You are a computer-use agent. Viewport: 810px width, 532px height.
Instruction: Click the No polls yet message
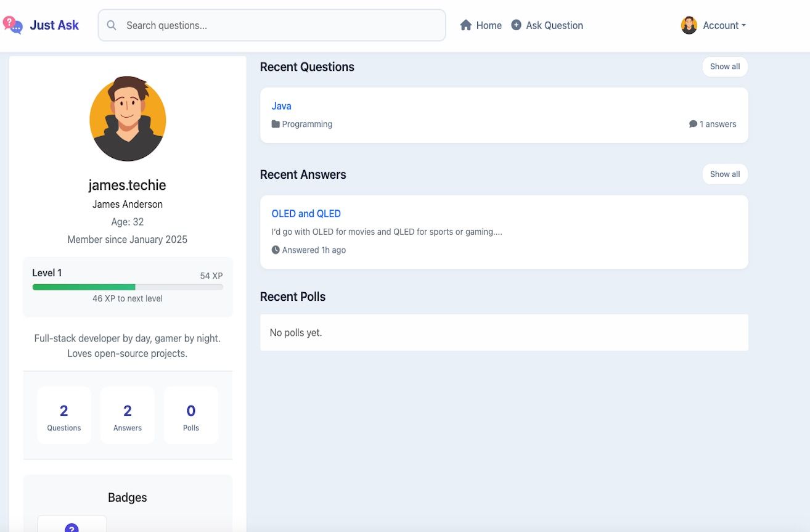point(296,332)
